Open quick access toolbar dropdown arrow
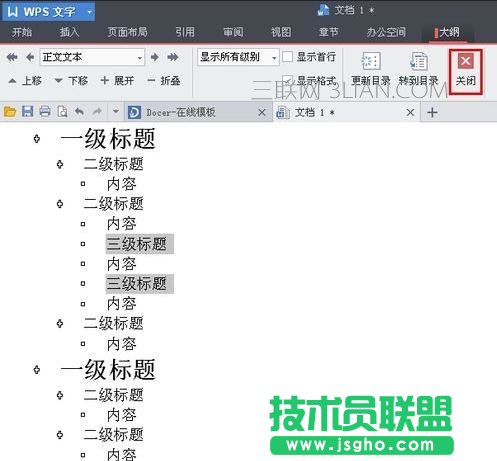Screen dimensions: 497x461 tap(116, 112)
